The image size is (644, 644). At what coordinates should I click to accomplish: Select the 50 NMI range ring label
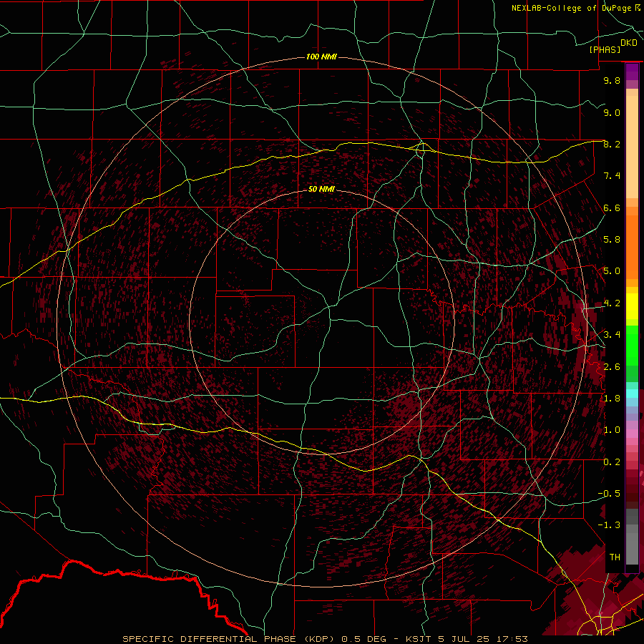[x=321, y=189]
